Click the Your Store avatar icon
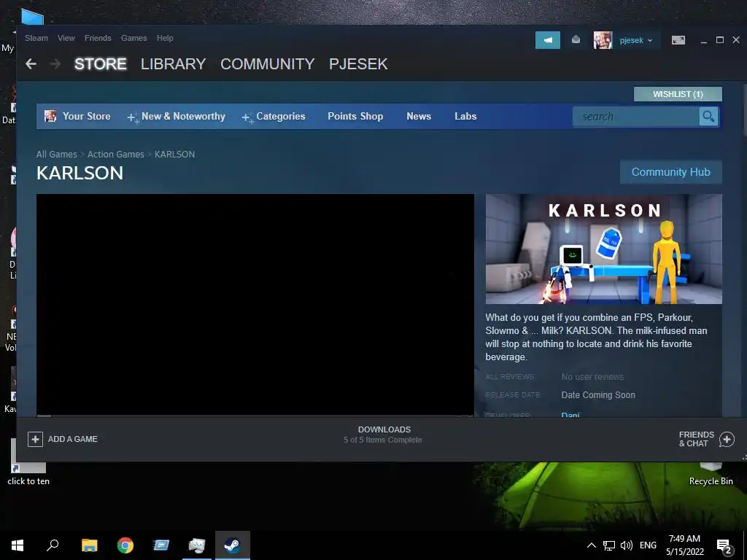 tap(50, 116)
